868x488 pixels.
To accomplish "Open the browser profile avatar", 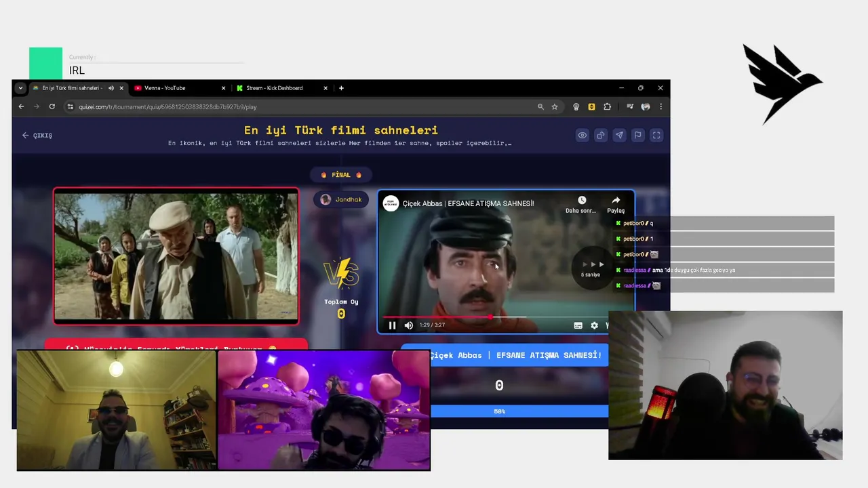I will point(646,106).
